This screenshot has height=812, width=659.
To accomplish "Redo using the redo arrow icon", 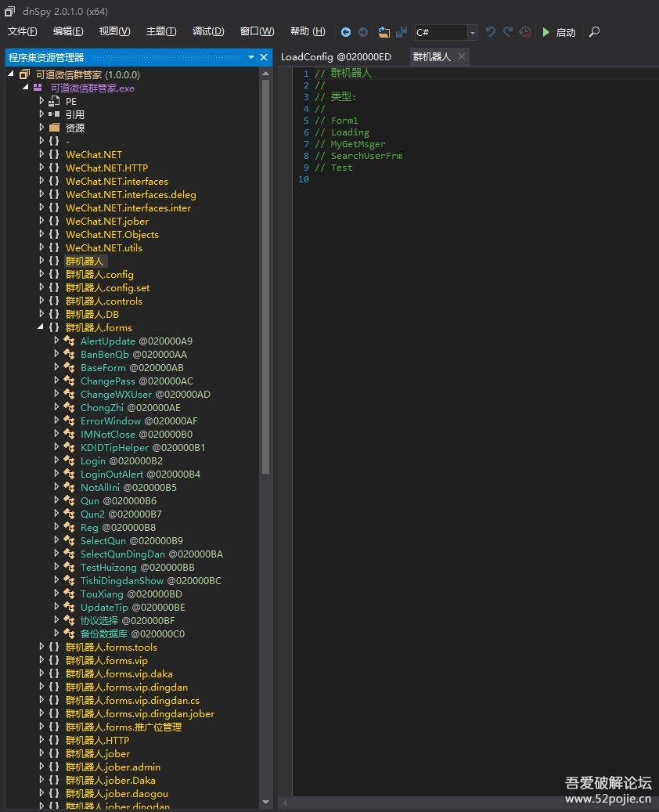I will 508,32.
